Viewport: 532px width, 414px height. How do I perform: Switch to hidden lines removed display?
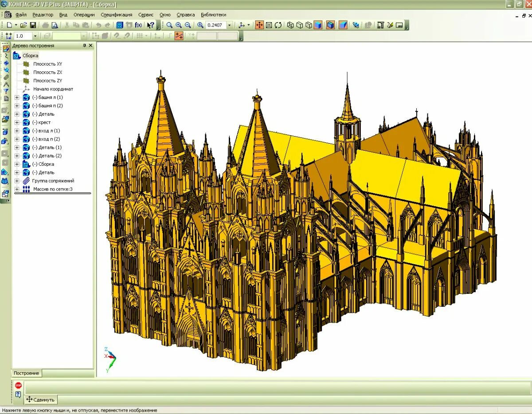coord(299,25)
